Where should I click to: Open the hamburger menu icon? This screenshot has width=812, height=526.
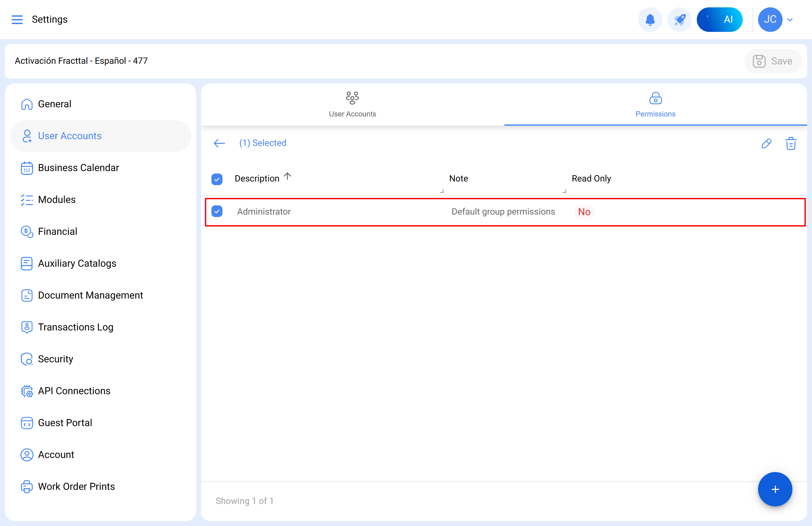[x=17, y=19]
